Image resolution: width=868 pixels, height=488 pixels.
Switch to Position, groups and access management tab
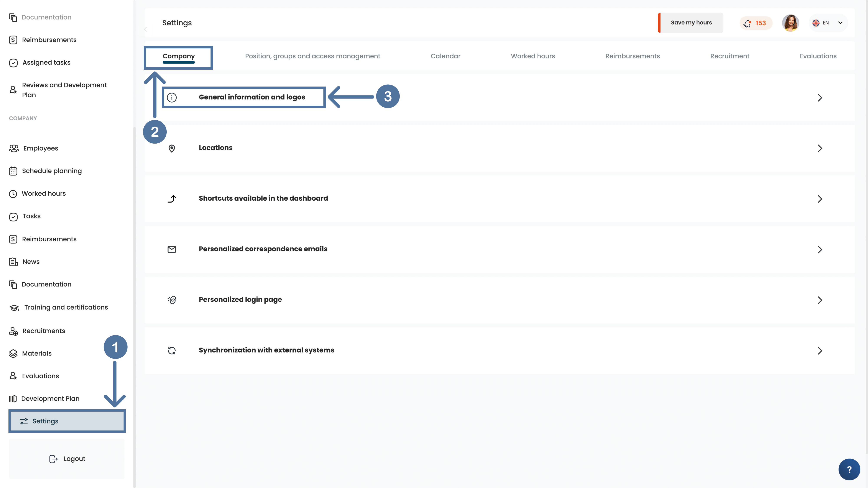coord(312,56)
